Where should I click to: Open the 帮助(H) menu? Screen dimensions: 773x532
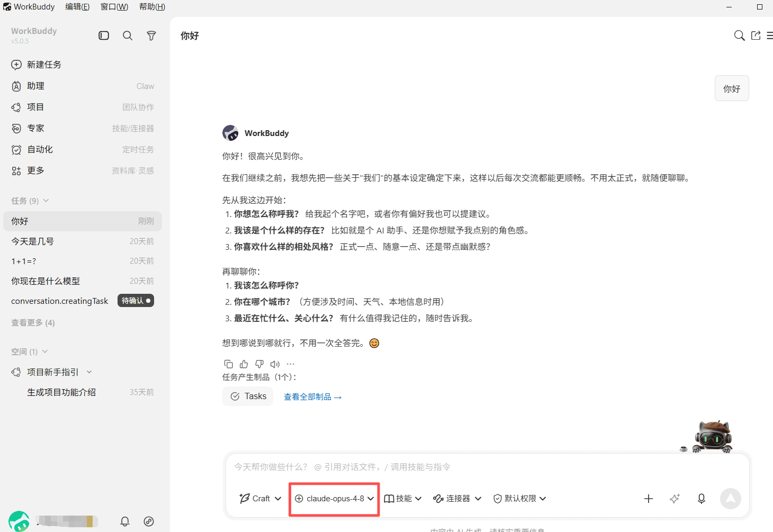click(x=152, y=7)
